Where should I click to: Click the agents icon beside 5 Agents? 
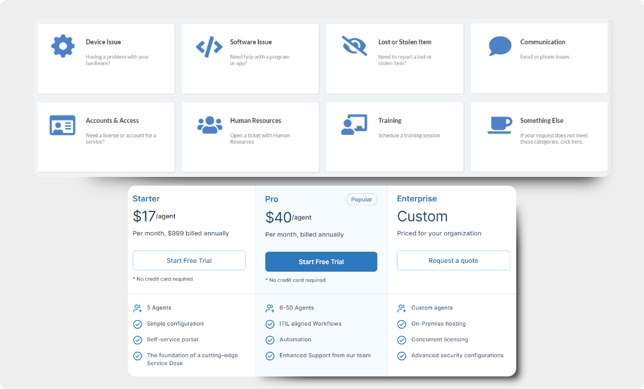[137, 308]
